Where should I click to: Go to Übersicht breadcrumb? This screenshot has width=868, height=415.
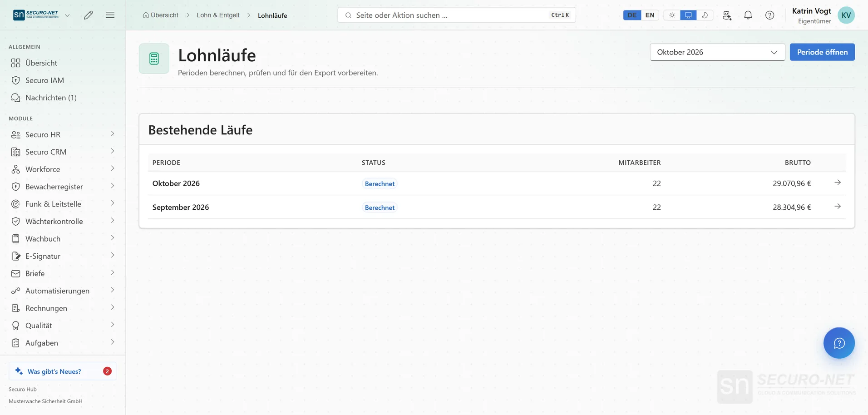161,15
